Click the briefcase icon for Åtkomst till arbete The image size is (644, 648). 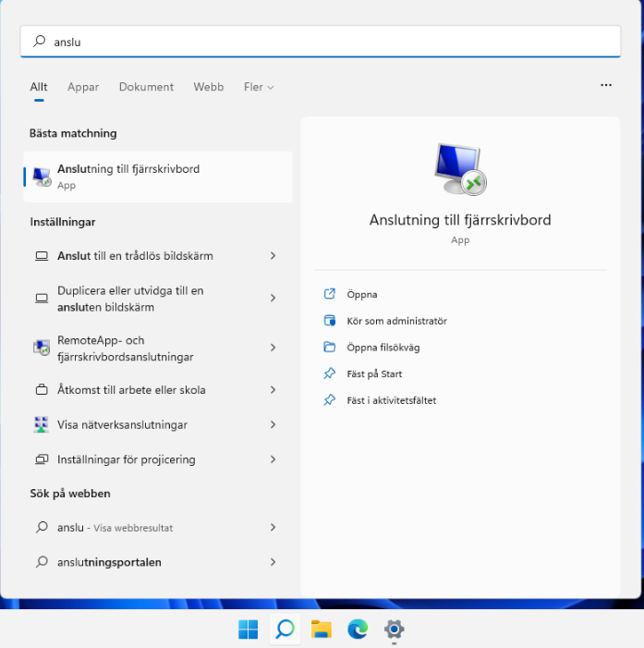point(42,390)
